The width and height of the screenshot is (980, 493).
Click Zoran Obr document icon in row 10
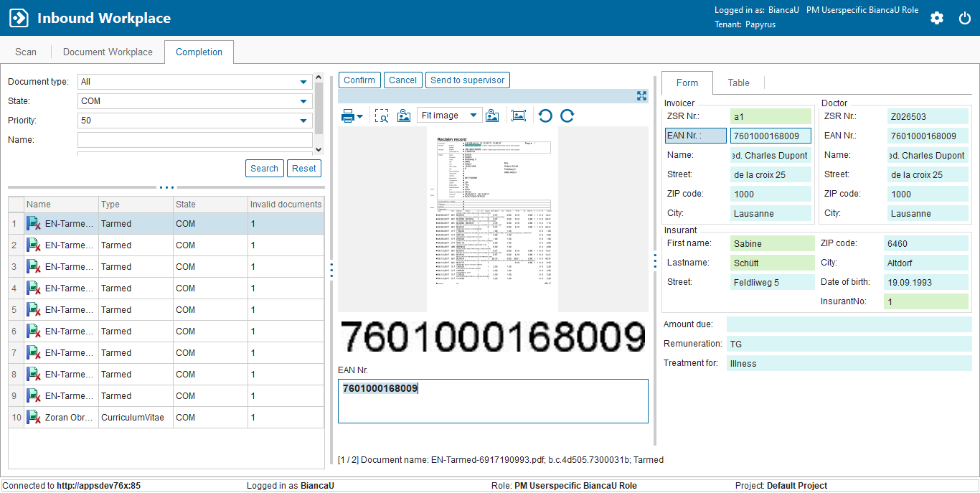pyautogui.click(x=34, y=418)
